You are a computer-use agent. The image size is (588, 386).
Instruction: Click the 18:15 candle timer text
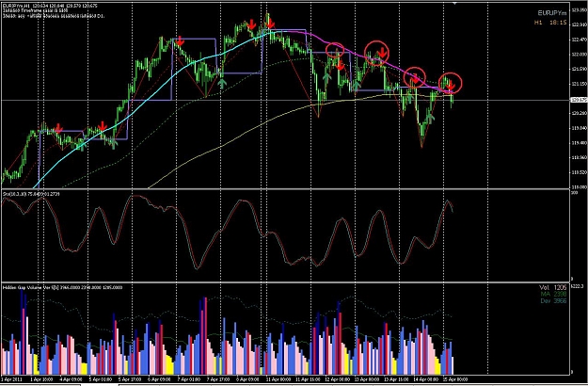[559, 23]
